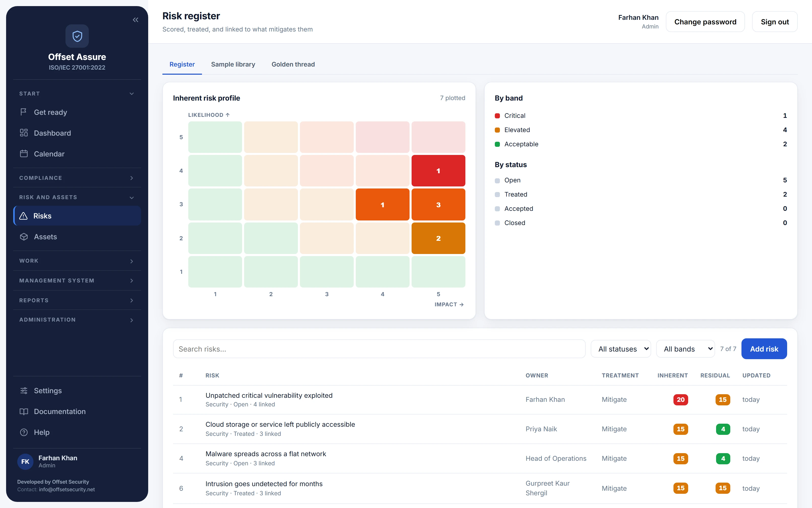Click the orange heatmap cell showing 2
The image size is (812, 508).
(x=438, y=238)
